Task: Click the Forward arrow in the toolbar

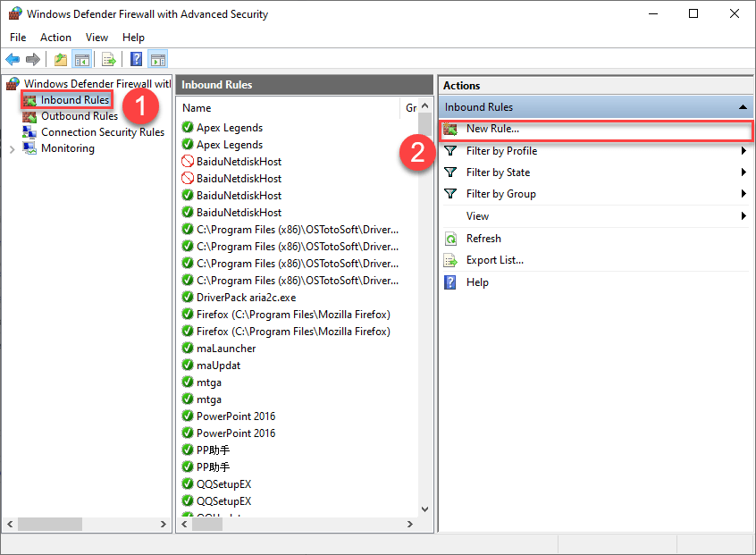Action: click(x=33, y=60)
